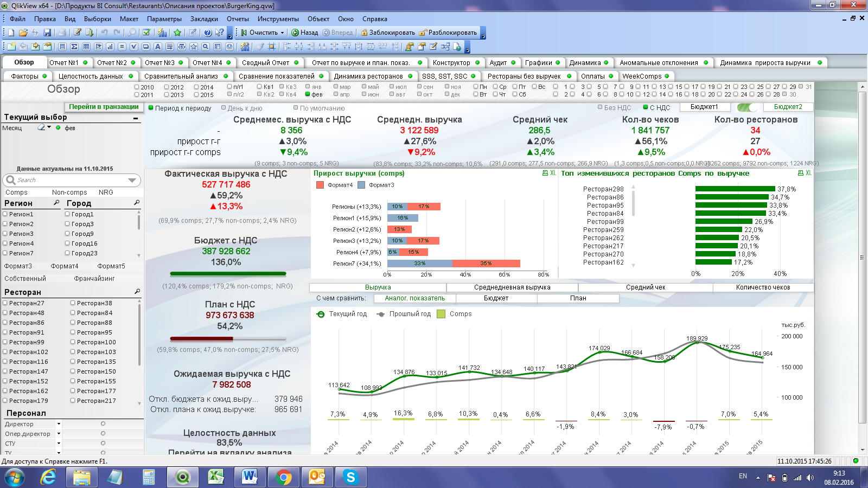This screenshot has height=488, width=868.
Task: Click the Перейти в транзакции button
Action: pyautogui.click(x=103, y=107)
